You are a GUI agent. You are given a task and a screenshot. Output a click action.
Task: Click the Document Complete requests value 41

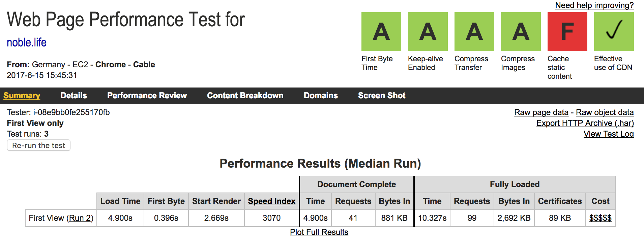point(353,218)
